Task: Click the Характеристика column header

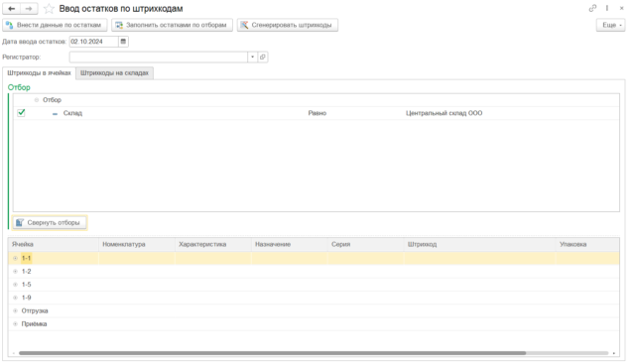Action: click(213, 245)
